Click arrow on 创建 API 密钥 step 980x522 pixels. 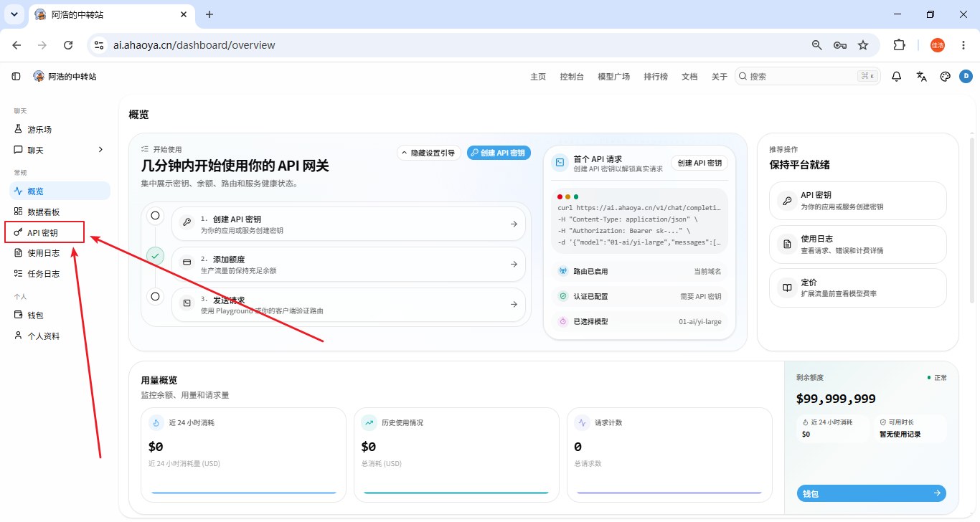pos(514,224)
